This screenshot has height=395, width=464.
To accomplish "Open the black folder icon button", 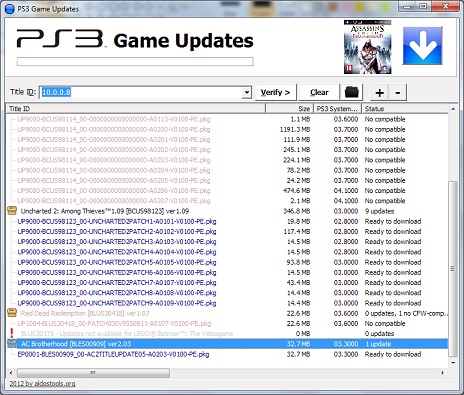I will (x=351, y=92).
